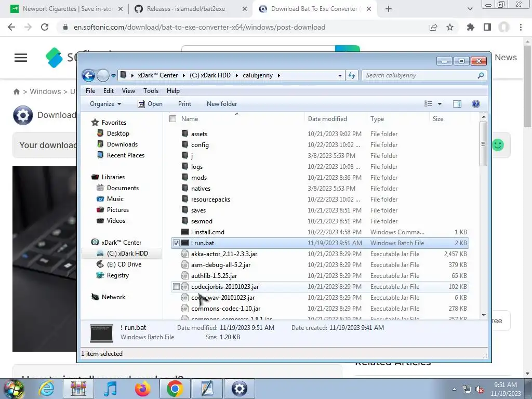The image size is (532, 399).
Task: Expand breadcrumb arrow after calubjenny
Action: pyautogui.click(x=278, y=75)
